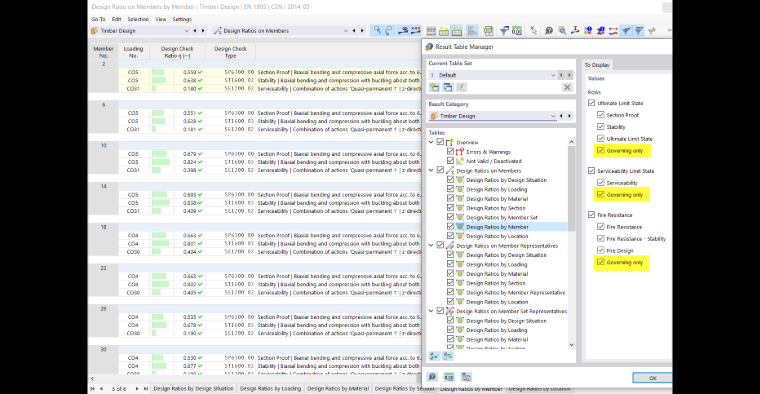Toggle the Section Proof checkbox
This screenshot has width=760, height=394.
point(601,115)
